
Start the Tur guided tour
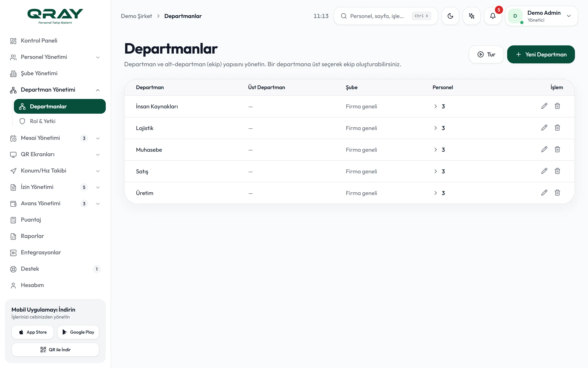point(486,55)
